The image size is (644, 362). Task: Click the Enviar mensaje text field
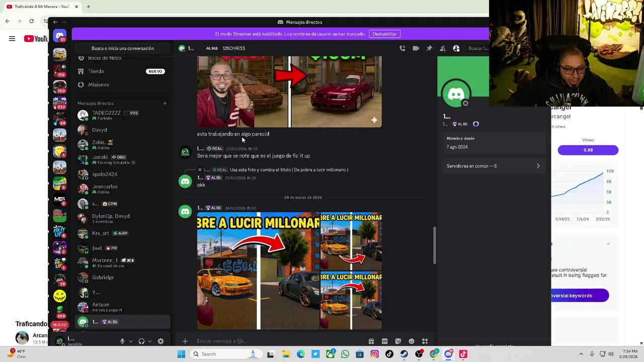[x=279, y=341]
